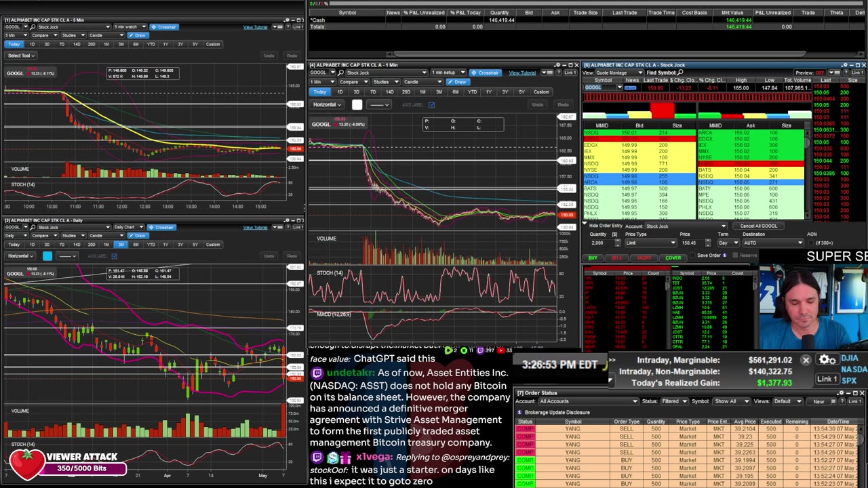This screenshot has height=488, width=868.
Task: Open Compare dropdown in 5 Min chart
Action: coord(44,35)
